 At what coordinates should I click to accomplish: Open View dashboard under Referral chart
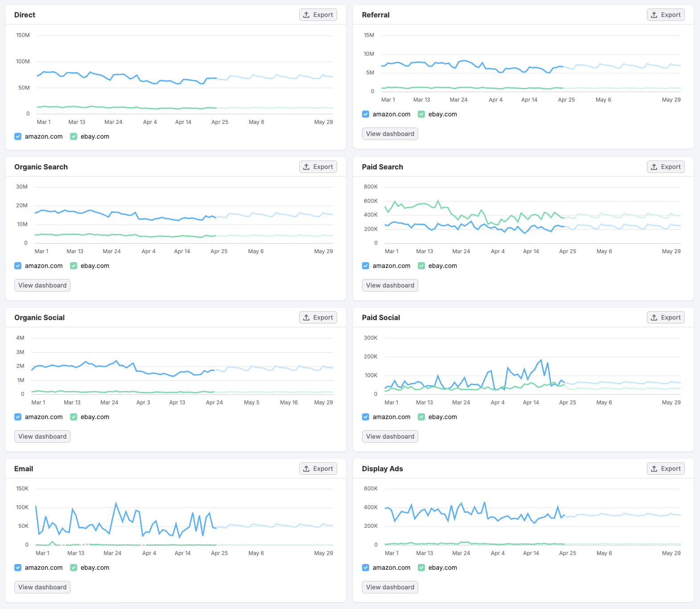tap(390, 134)
